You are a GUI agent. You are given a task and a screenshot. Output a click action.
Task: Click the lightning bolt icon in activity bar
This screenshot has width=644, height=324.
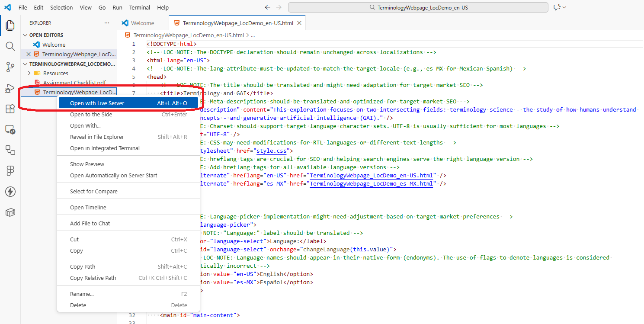pos(10,192)
